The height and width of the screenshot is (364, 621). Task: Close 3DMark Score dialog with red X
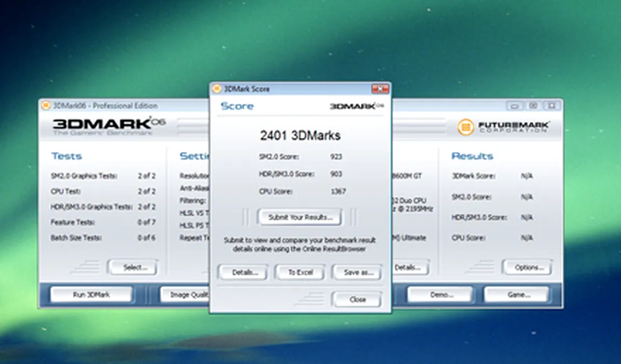[380, 89]
